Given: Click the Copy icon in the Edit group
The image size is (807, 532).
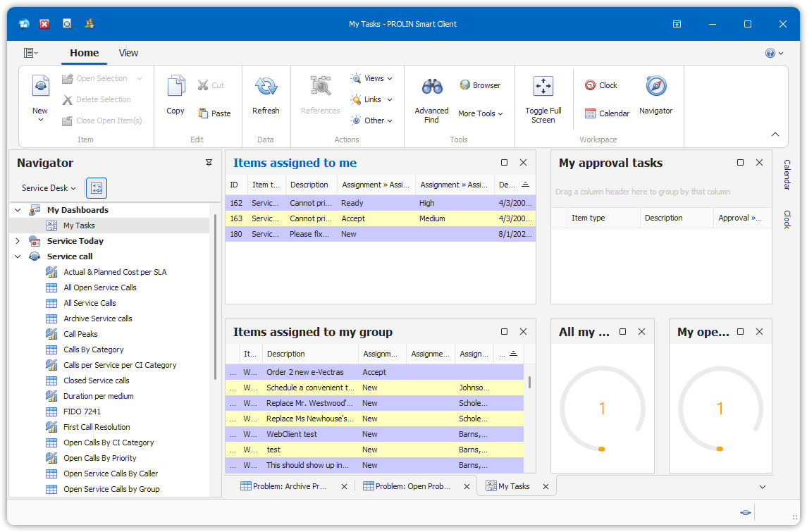Looking at the screenshot, I should (x=175, y=87).
